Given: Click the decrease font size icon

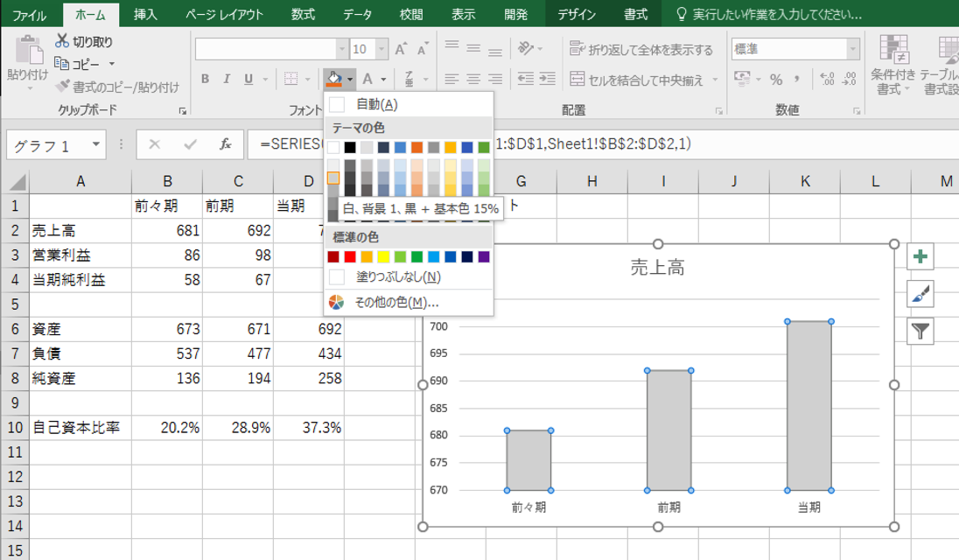Looking at the screenshot, I should pyautogui.click(x=422, y=50).
